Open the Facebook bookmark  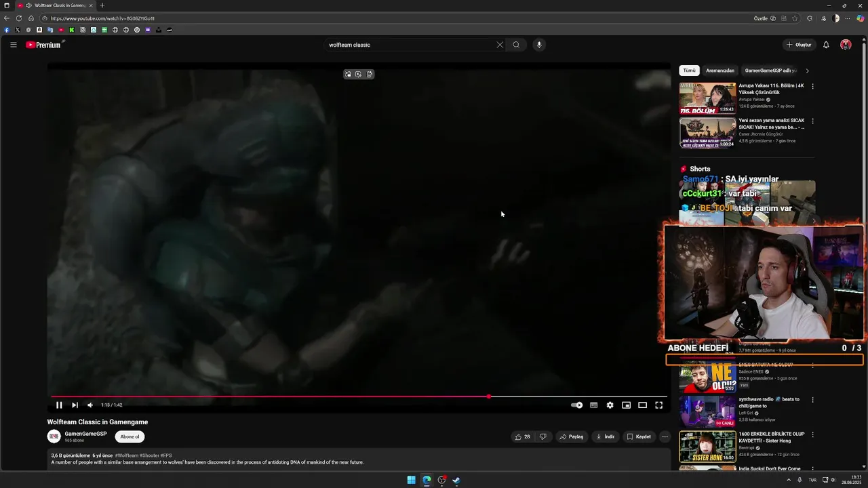(7, 30)
